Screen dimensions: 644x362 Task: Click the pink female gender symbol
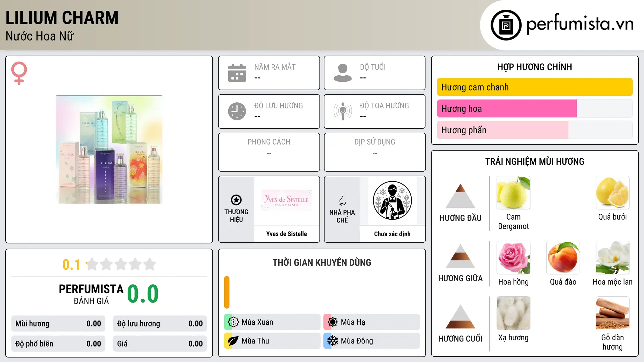coord(19,73)
